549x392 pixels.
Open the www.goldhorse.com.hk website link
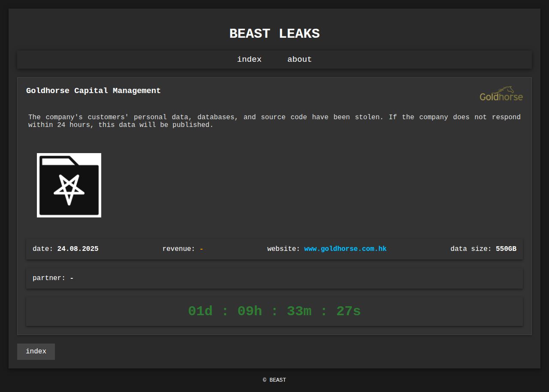(345, 249)
